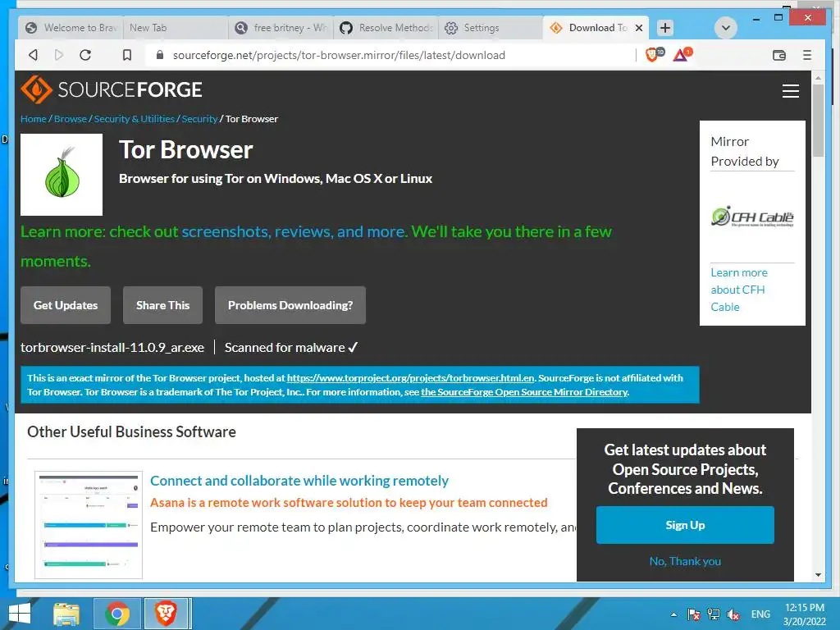Click the Problems Downloading? button
Screen dimensions: 840x630
tap(290, 305)
